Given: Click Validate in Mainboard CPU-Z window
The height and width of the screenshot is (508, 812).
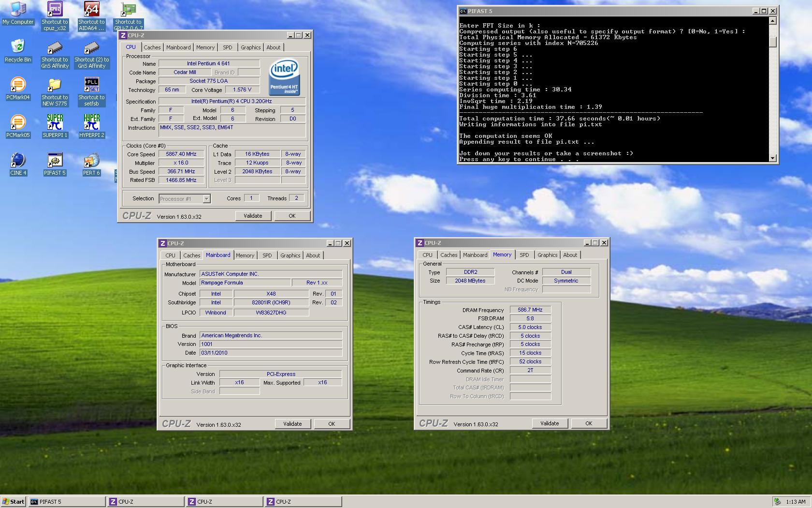Looking at the screenshot, I should point(292,424).
